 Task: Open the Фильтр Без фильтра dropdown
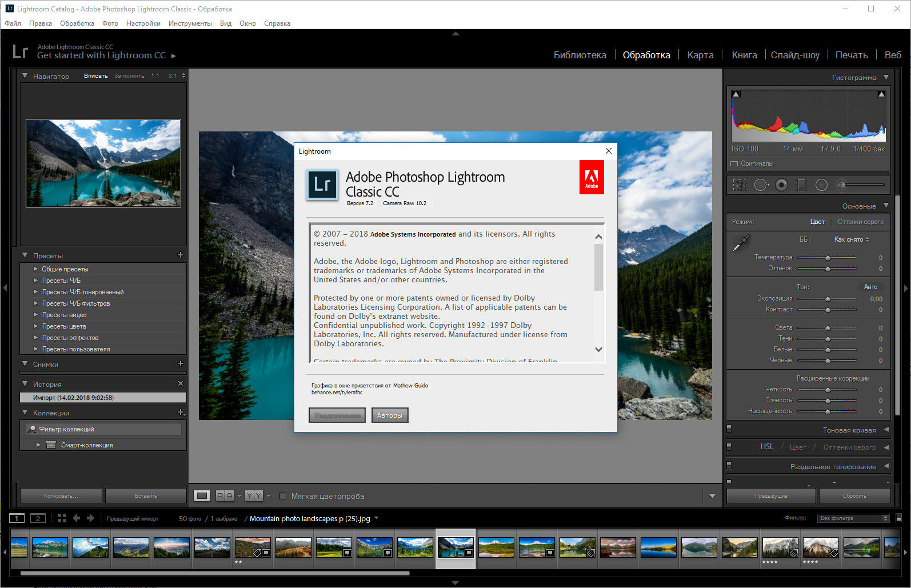pyautogui.click(x=854, y=518)
